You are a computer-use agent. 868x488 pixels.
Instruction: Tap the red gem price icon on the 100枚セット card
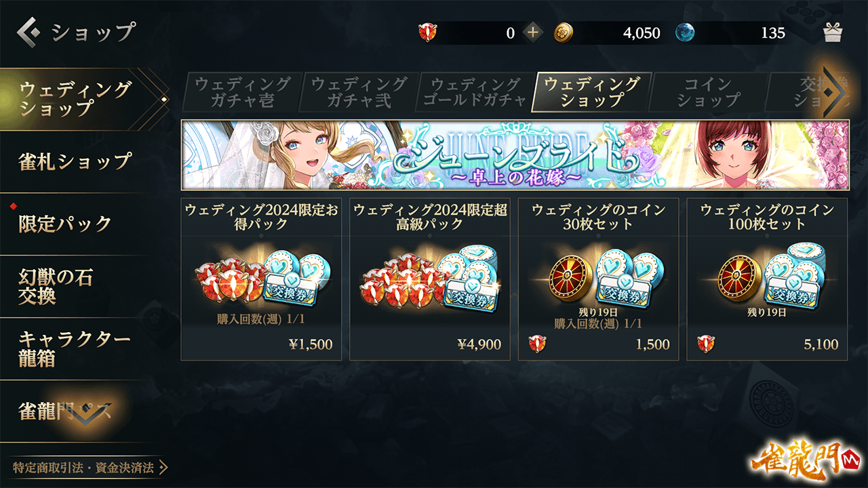click(706, 344)
